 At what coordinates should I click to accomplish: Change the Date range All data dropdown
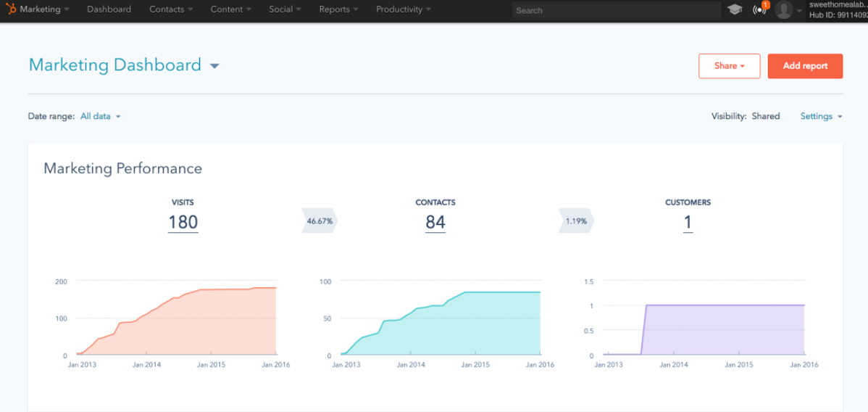100,117
